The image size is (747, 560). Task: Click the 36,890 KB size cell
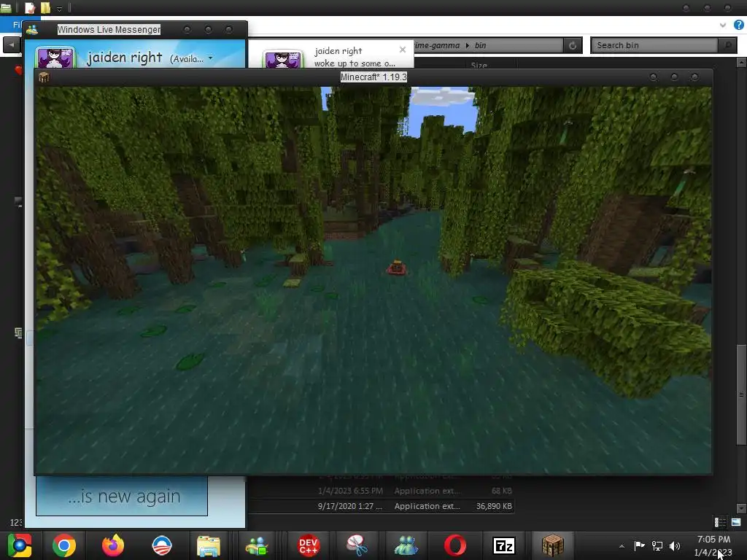point(494,506)
